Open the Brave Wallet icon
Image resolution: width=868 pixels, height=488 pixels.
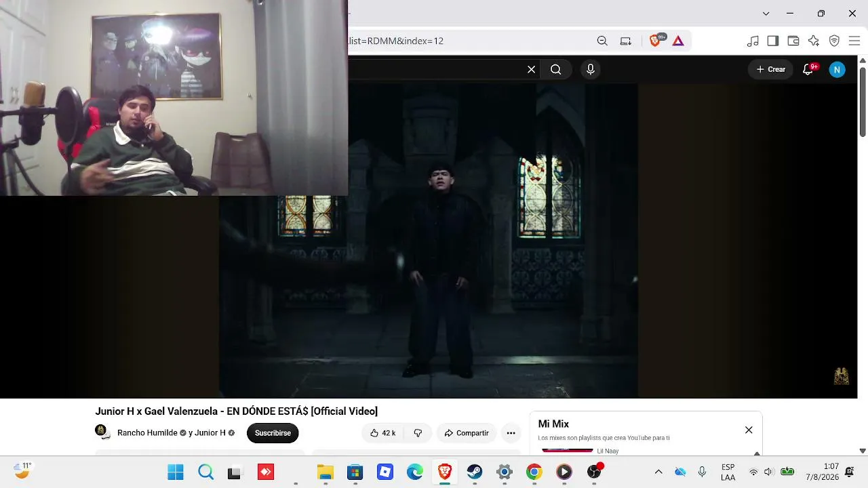tap(793, 41)
